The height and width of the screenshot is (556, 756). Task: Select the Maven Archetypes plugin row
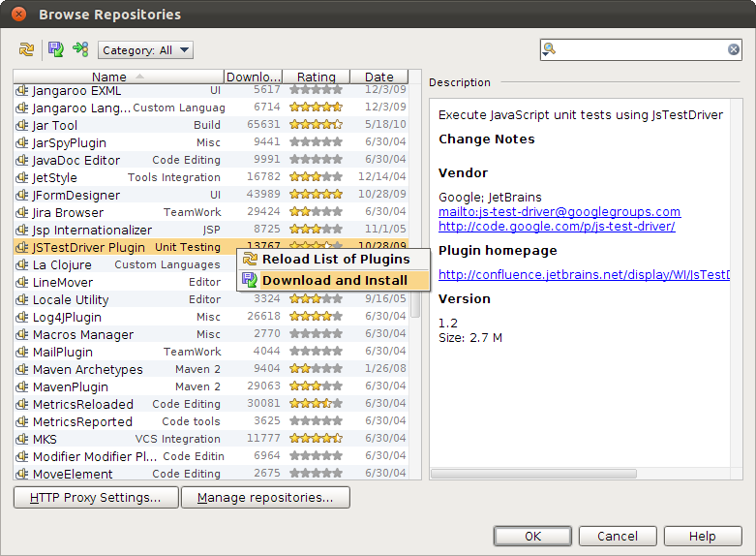(x=211, y=369)
